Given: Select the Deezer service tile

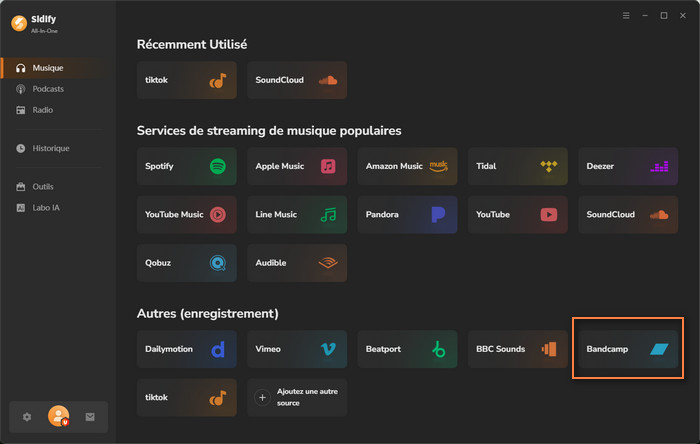Looking at the screenshot, I should click(x=629, y=166).
